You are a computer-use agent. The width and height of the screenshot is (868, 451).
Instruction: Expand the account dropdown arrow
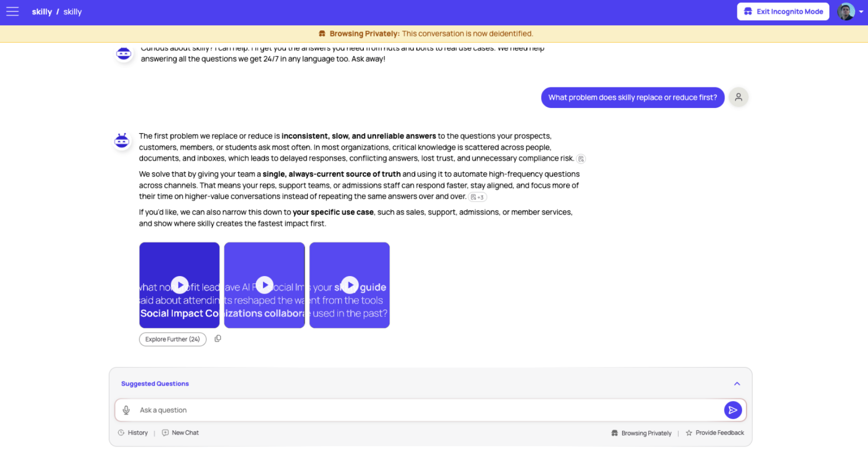pyautogui.click(x=861, y=12)
